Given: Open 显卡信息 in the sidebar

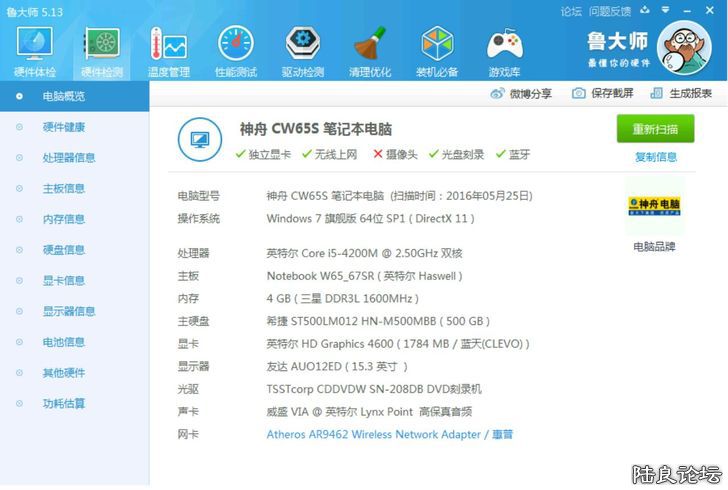Looking at the screenshot, I should 63,280.
